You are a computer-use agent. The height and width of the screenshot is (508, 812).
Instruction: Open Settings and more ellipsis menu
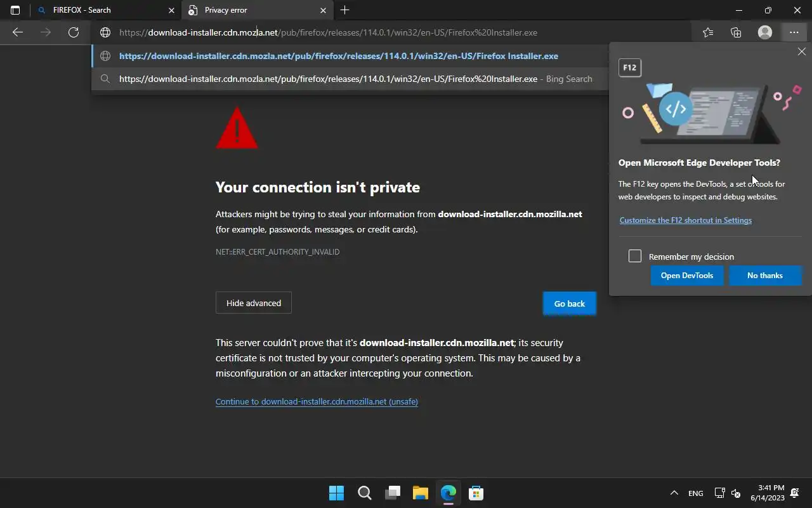tap(794, 32)
